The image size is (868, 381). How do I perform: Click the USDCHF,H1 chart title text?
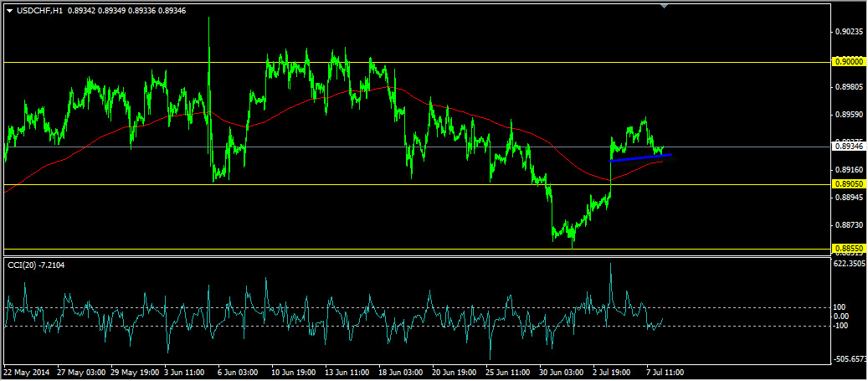coord(39,10)
